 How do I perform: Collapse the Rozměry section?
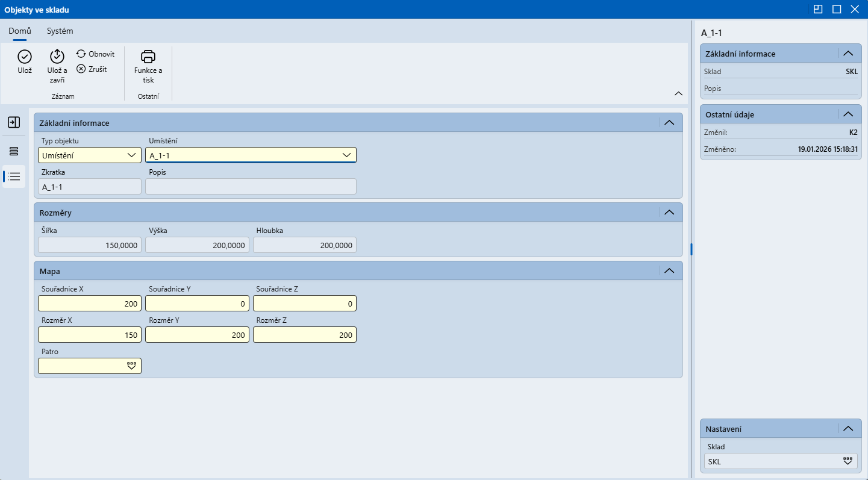coord(669,213)
